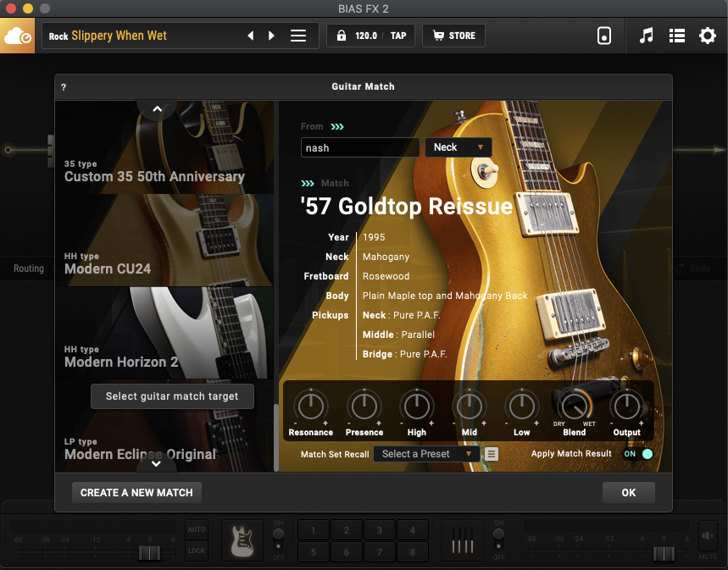Toggle the AUTO input button
This screenshot has height=570, width=728.
(197, 529)
